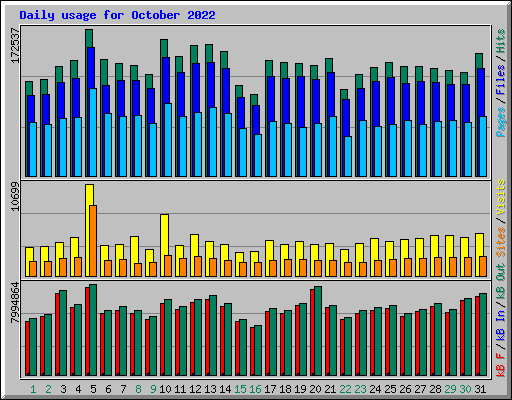
Task: Click the red kB F bar for day 20
Action: click(312, 332)
